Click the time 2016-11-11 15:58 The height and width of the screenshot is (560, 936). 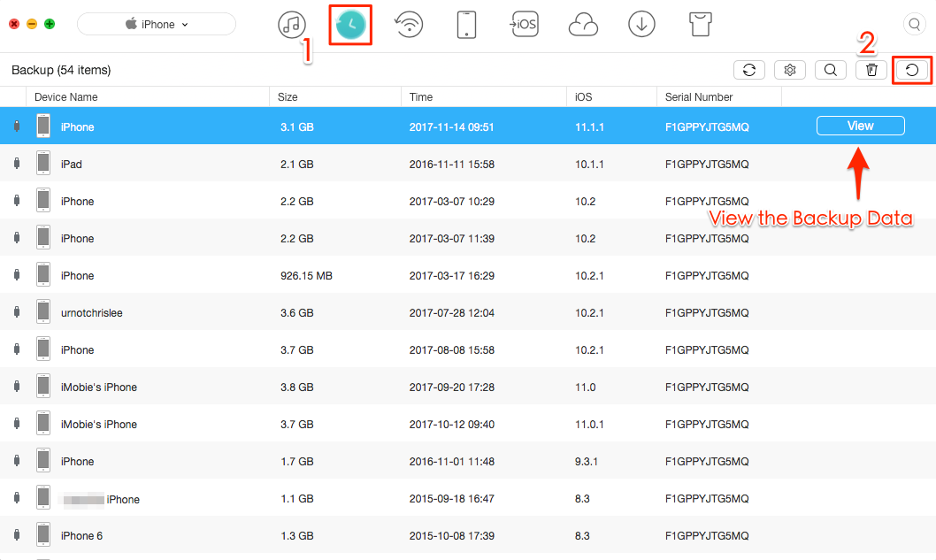click(452, 165)
